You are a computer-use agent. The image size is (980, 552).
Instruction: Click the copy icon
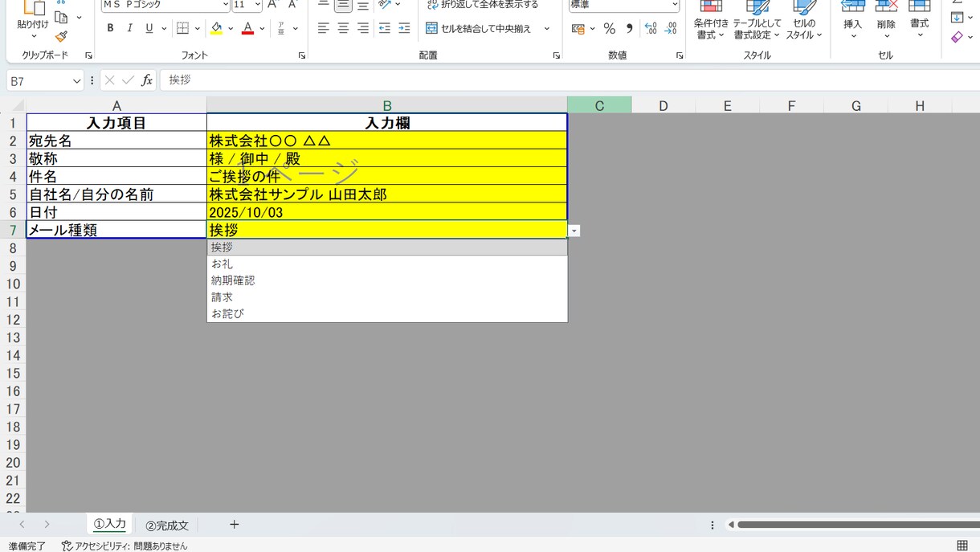(61, 17)
